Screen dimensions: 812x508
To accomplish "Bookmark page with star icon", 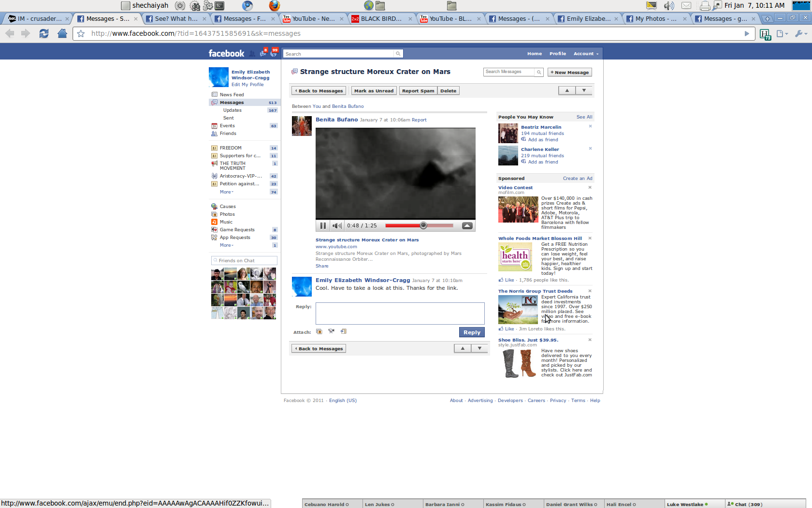I will pyautogui.click(x=81, y=33).
